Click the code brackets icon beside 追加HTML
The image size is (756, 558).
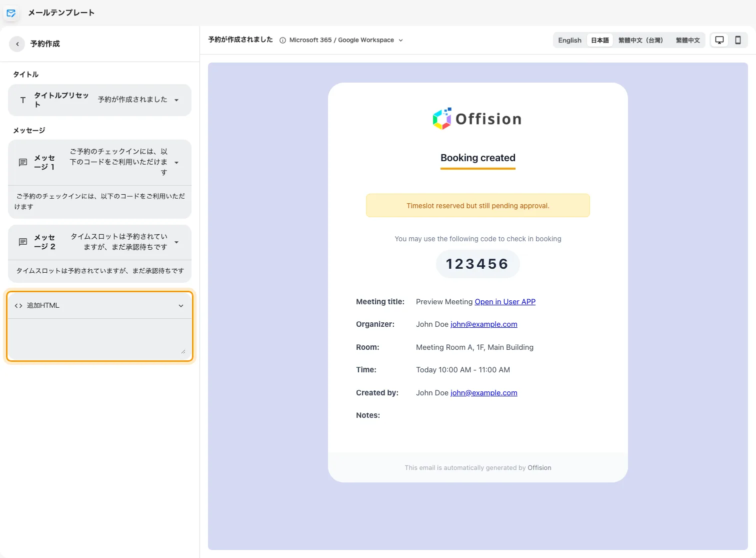[x=18, y=306]
